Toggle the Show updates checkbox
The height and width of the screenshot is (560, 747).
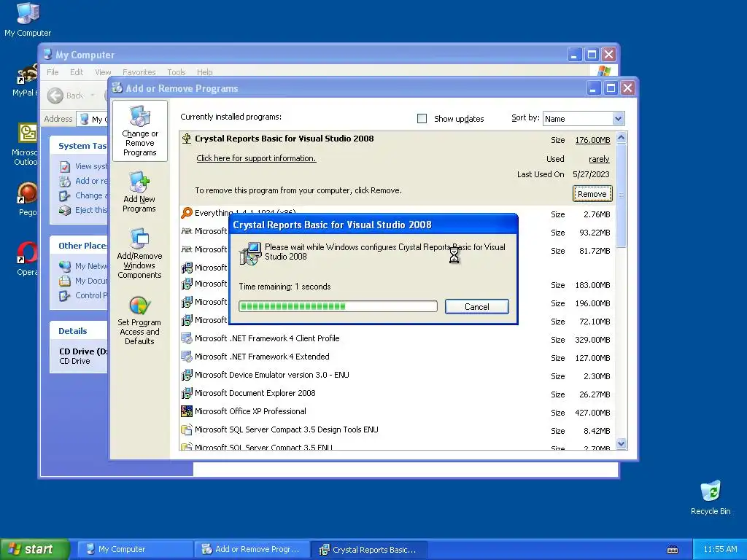point(422,119)
